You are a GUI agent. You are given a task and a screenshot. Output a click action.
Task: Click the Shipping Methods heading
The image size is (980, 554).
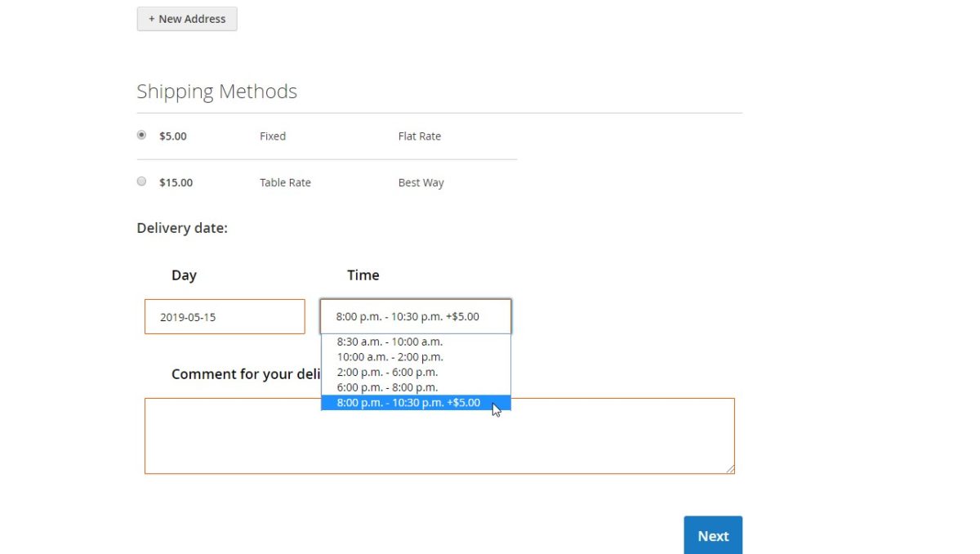pyautogui.click(x=216, y=91)
